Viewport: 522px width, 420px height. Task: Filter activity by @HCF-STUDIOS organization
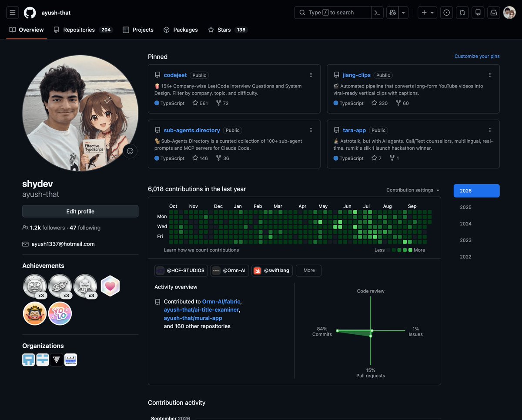pyautogui.click(x=181, y=270)
